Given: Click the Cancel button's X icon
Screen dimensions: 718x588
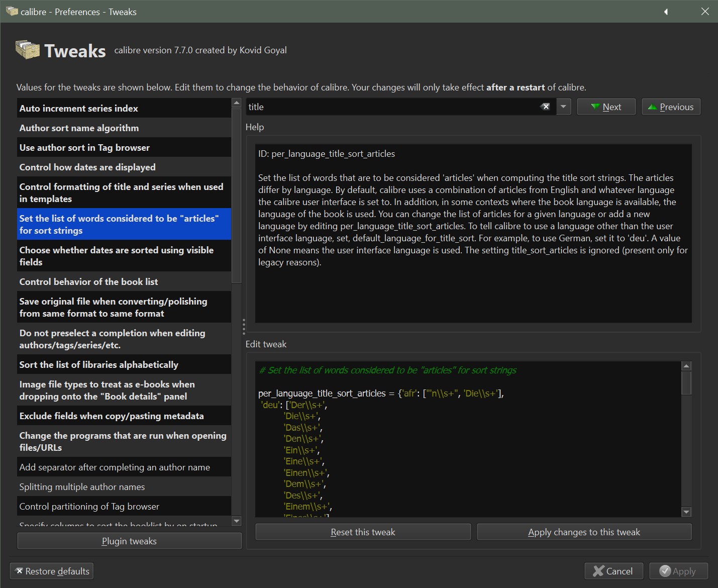Looking at the screenshot, I should (598, 571).
